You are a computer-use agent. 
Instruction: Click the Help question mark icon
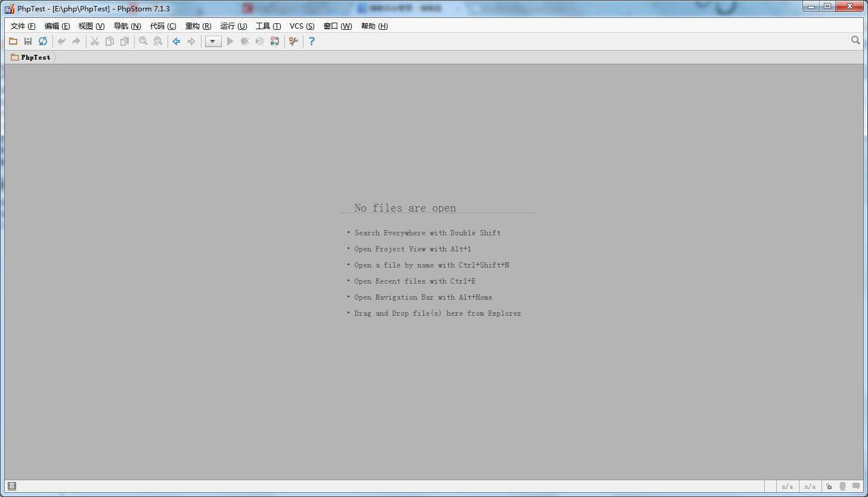coord(311,41)
